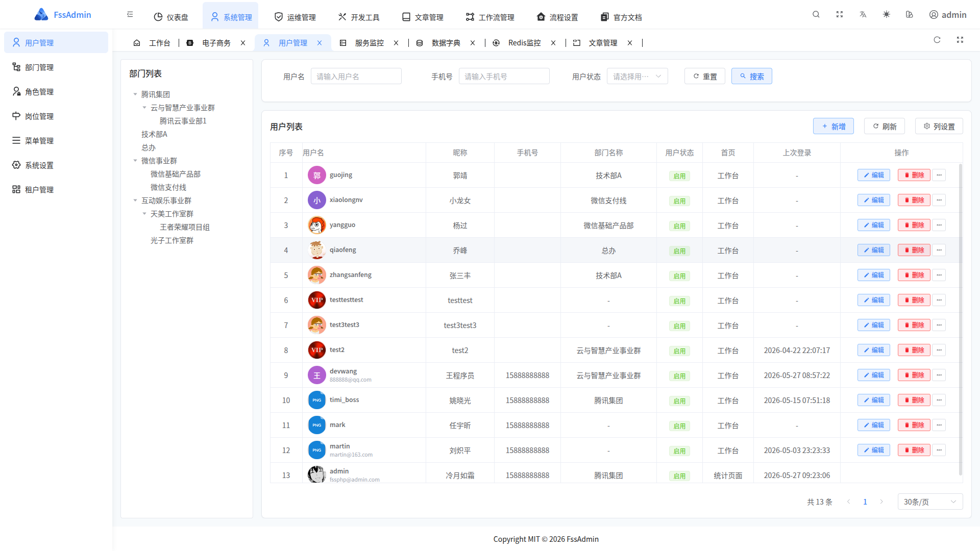Delete the test2 user row
Screen dimensions: 980x551
[x=914, y=350]
